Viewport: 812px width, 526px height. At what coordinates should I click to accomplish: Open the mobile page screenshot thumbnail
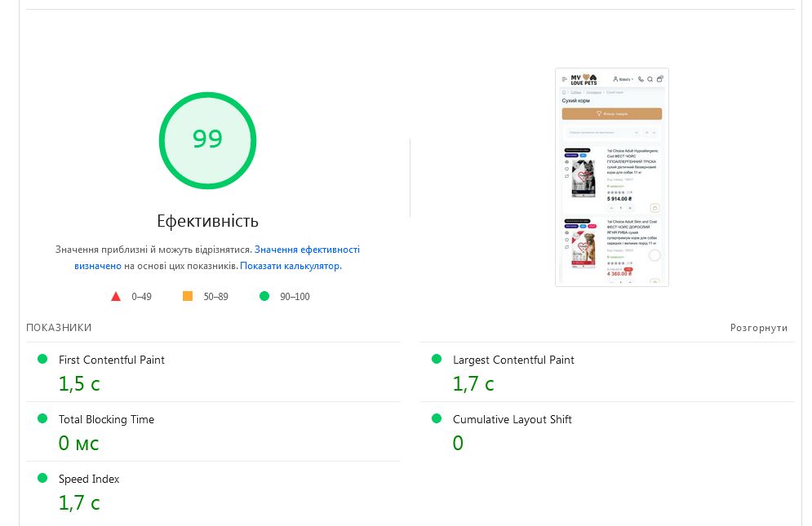[x=611, y=177]
